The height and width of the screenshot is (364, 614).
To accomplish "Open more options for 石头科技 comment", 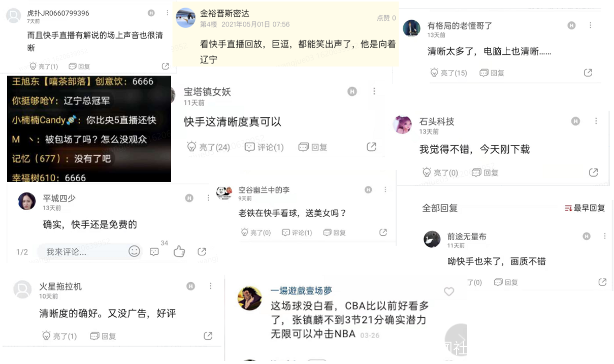I will pos(596,121).
